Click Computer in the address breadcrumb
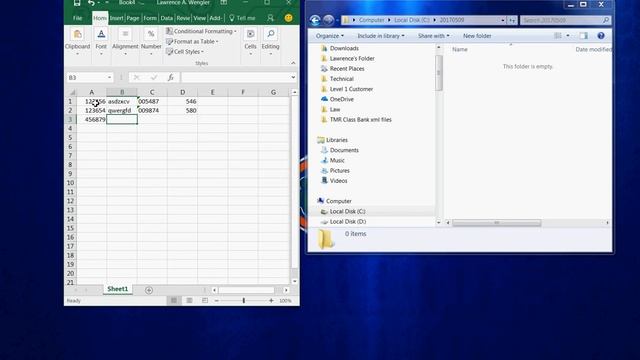The image size is (640, 360). tap(371, 20)
